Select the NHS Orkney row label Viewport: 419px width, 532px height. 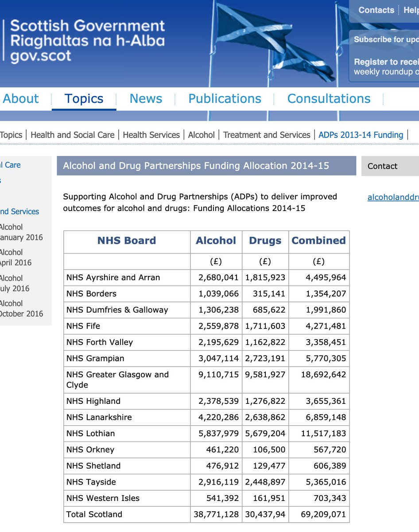pos(90,450)
